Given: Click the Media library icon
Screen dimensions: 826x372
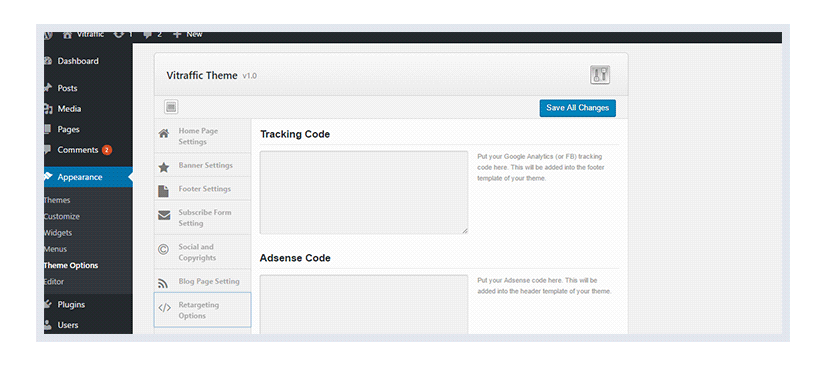Looking at the screenshot, I should pos(48,109).
